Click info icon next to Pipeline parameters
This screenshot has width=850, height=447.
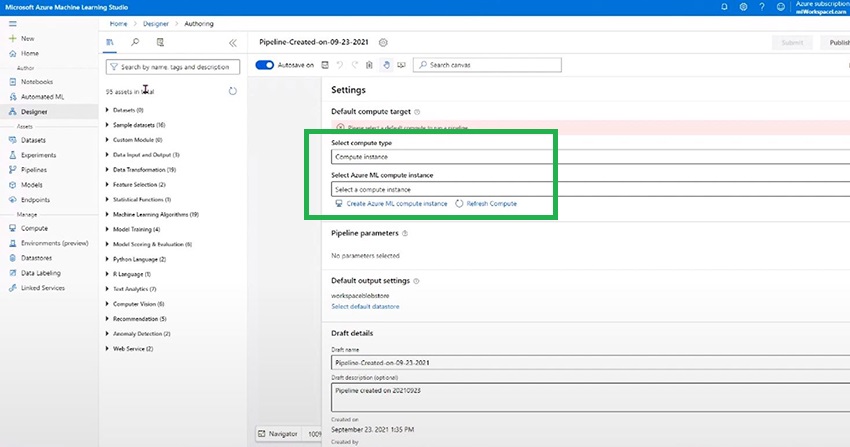click(405, 234)
